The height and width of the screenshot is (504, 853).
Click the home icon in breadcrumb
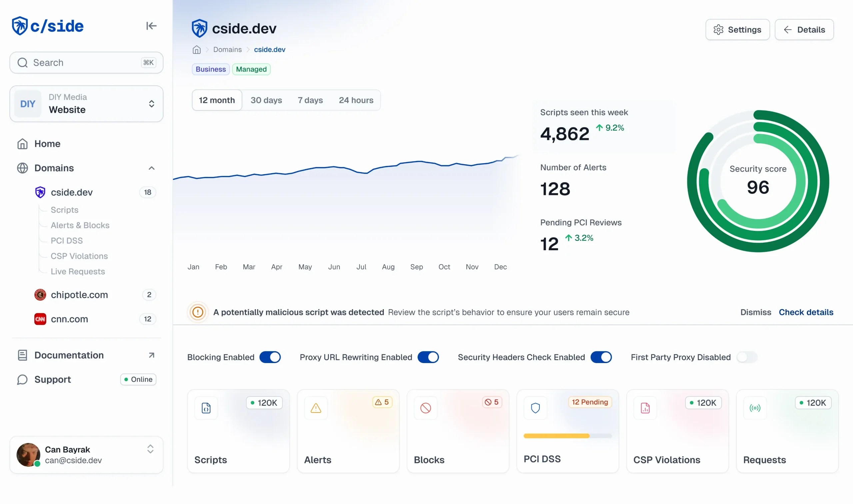pos(196,50)
